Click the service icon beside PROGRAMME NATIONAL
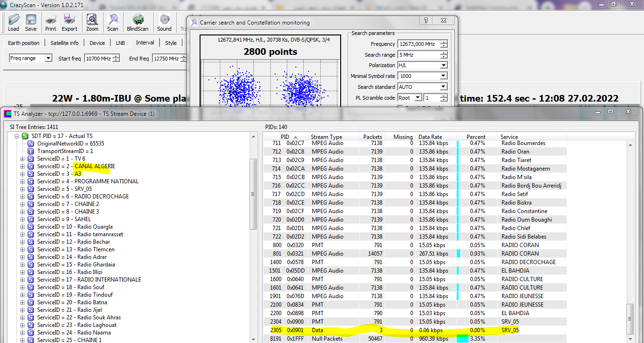 (31, 181)
